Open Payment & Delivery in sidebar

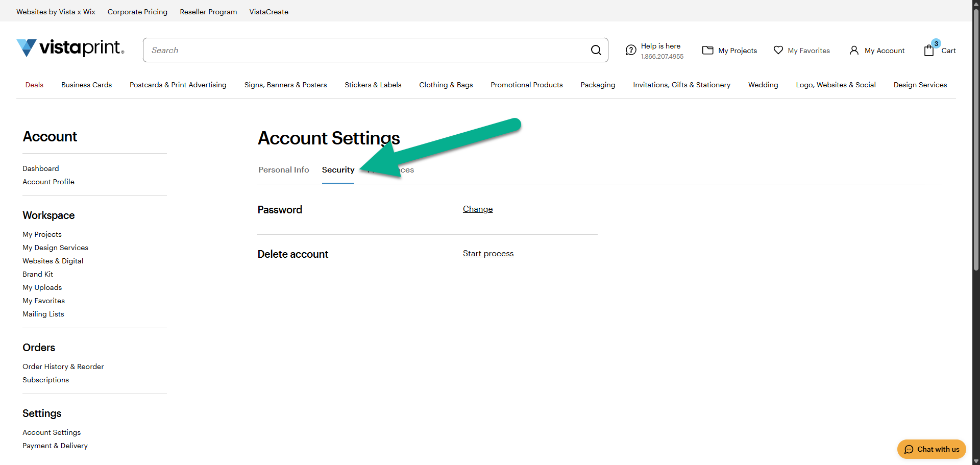click(x=55, y=446)
